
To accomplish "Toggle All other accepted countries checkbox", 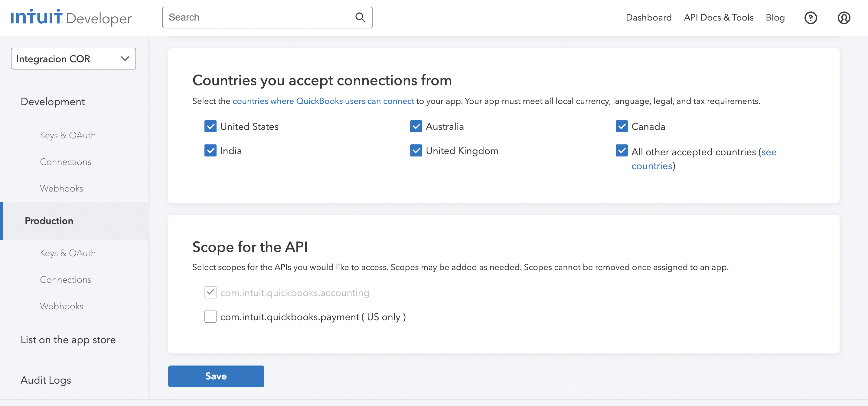I will (621, 150).
